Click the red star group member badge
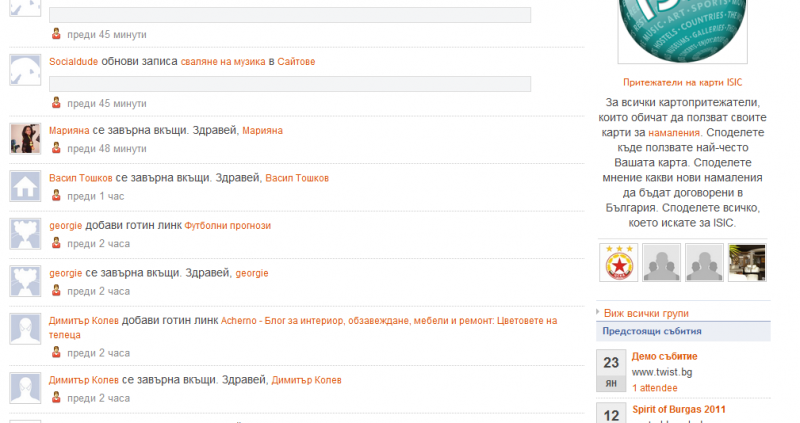The height and width of the screenshot is (423, 800). (618, 263)
